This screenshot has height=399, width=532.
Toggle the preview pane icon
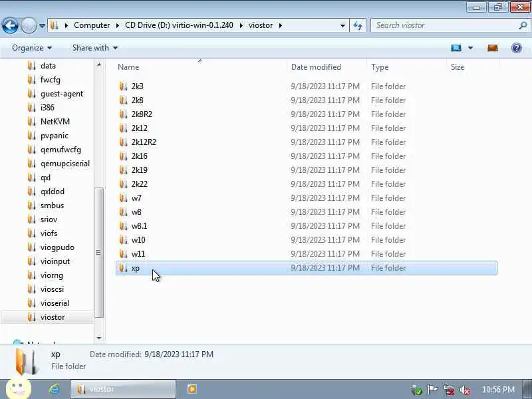click(x=493, y=48)
